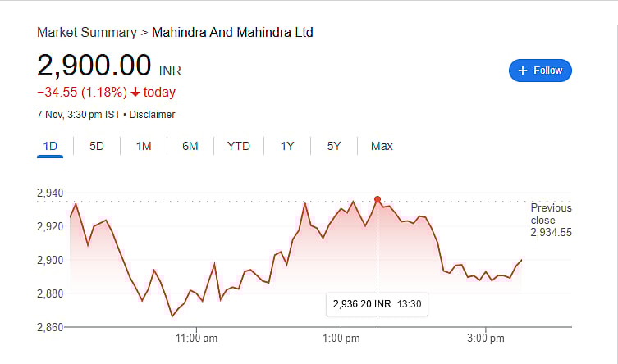Switch to the 5D tab
The image size is (618, 364).
tap(97, 146)
